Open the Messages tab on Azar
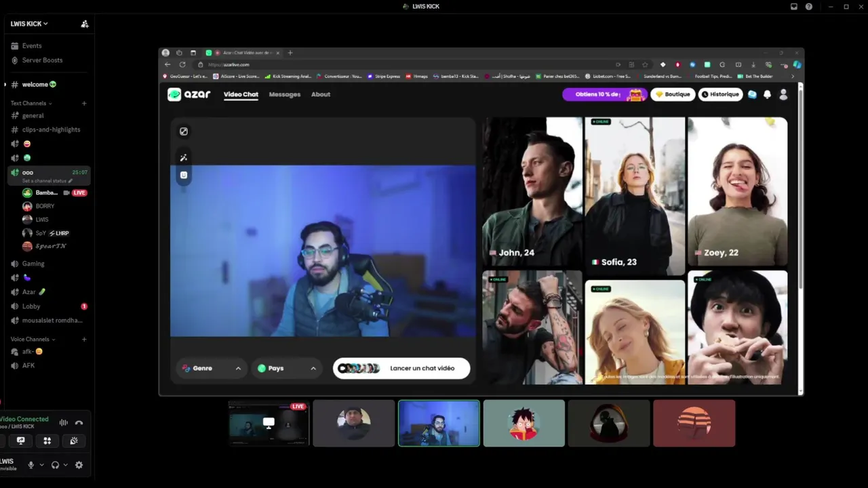868x488 pixels. [x=285, y=94]
